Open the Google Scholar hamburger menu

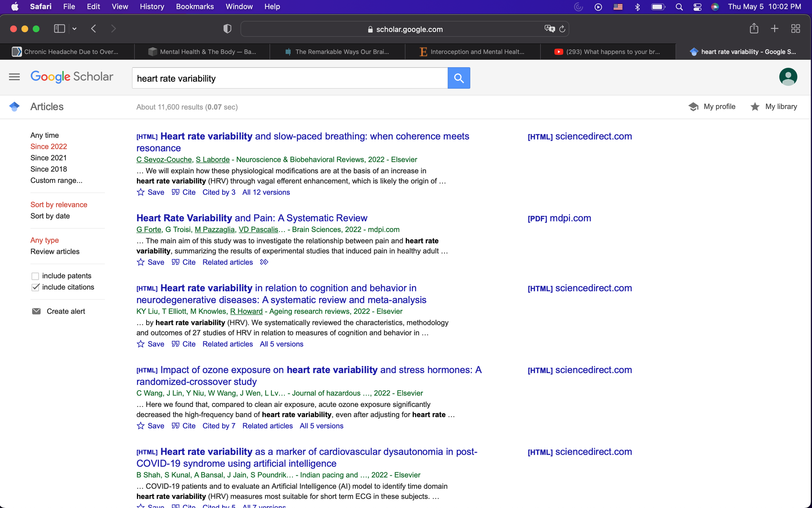tap(14, 77)
